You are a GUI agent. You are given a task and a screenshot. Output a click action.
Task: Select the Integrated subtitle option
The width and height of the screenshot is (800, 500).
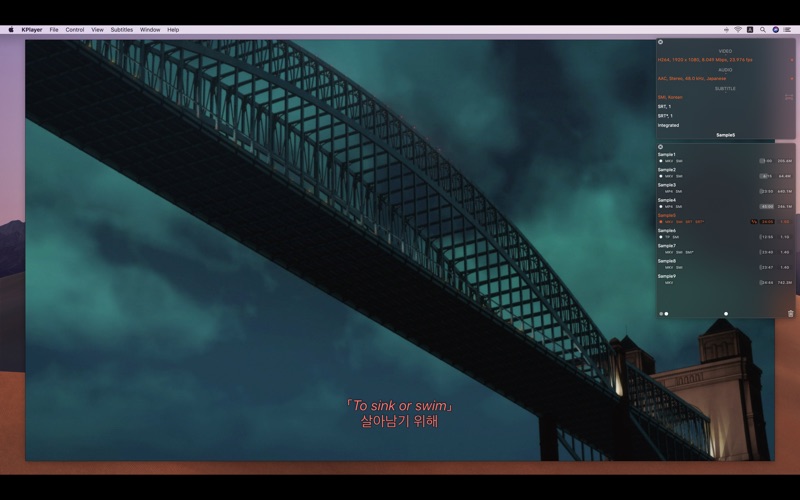668,125
